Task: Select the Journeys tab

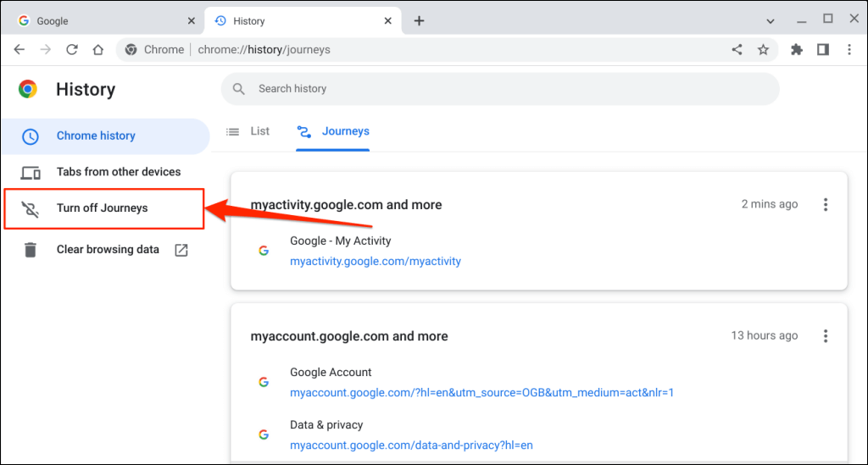Action: (332, 131)
